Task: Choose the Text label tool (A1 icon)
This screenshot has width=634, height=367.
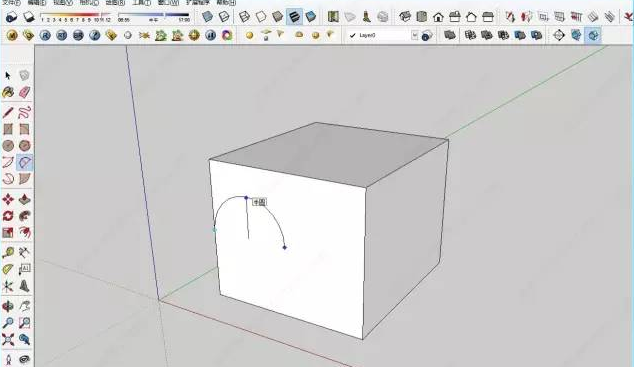Action: point(24,269)
